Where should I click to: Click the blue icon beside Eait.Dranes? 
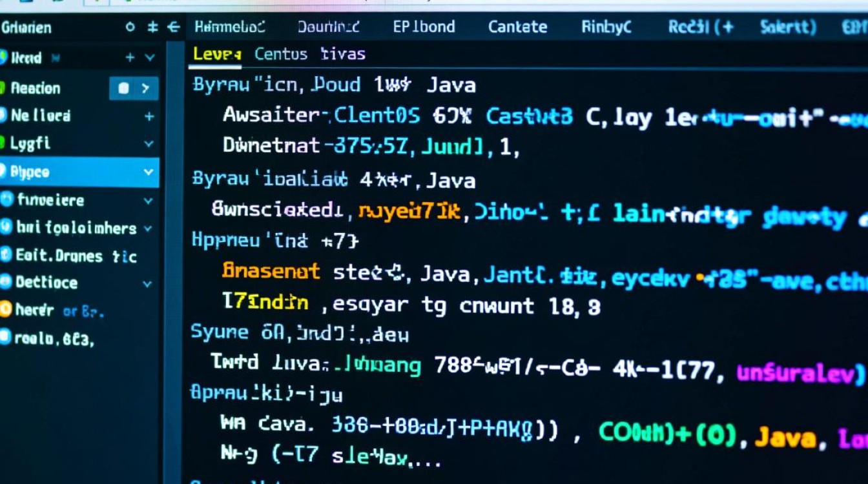(x=6, y=255)
